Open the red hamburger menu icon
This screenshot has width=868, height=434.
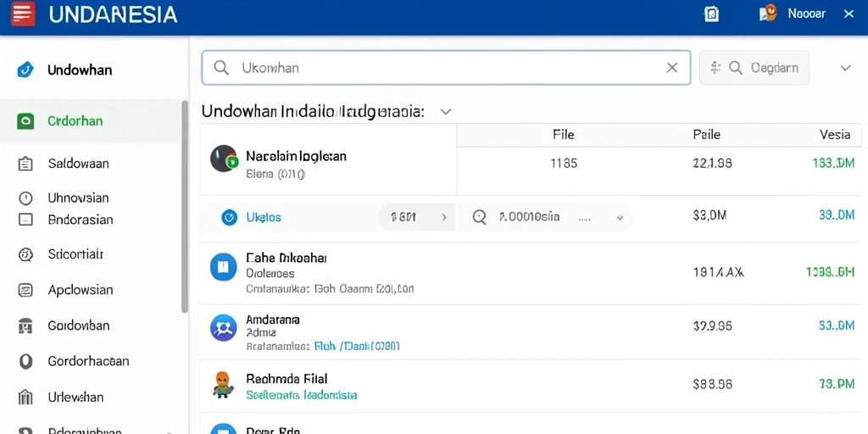pos(23,14)
